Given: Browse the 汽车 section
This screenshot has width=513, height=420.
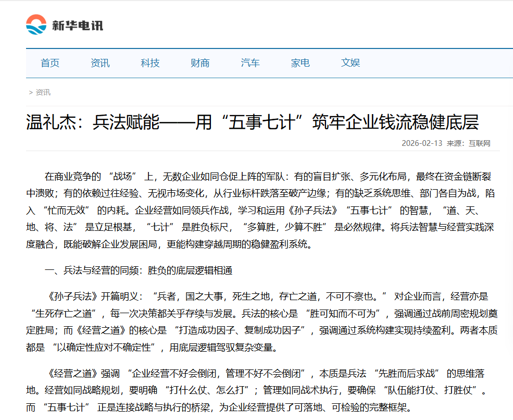Looking at the screenshot, I should [250, 63].
